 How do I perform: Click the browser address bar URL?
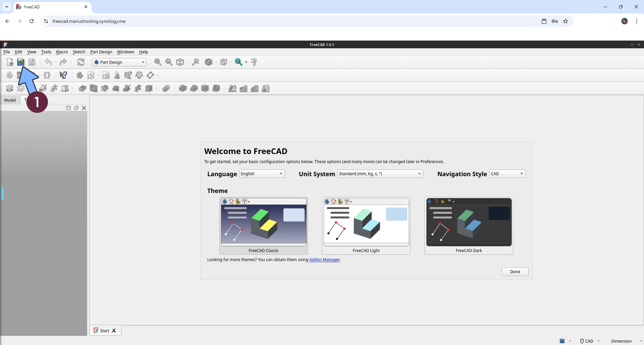89,21
